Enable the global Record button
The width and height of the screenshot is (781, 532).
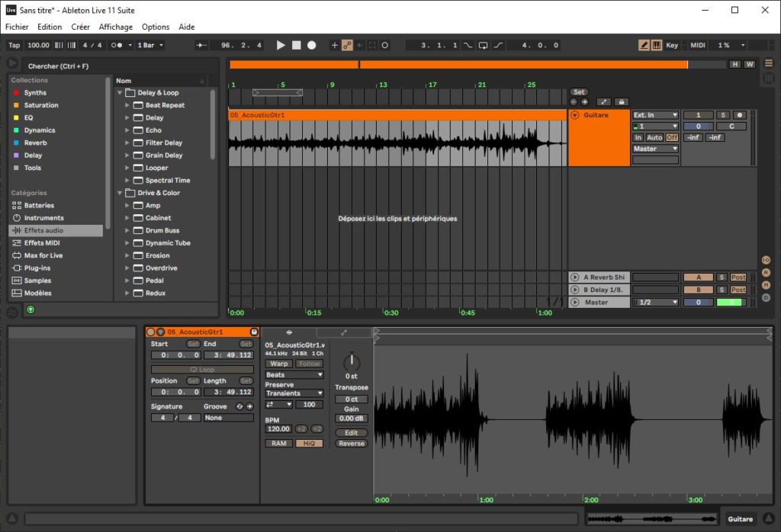(x=310, y=45)
